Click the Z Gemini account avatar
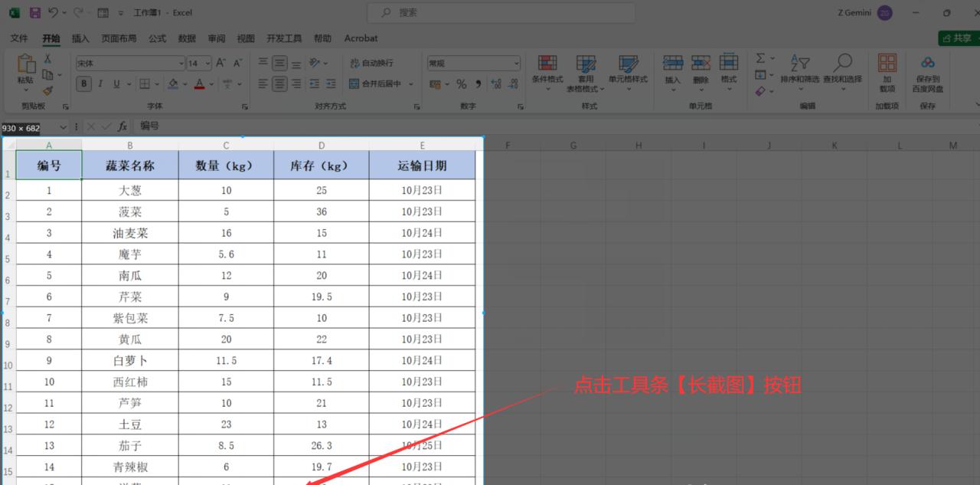Viewport: 980px width, 485px height. pyautogui.click(x=885, y=13)
